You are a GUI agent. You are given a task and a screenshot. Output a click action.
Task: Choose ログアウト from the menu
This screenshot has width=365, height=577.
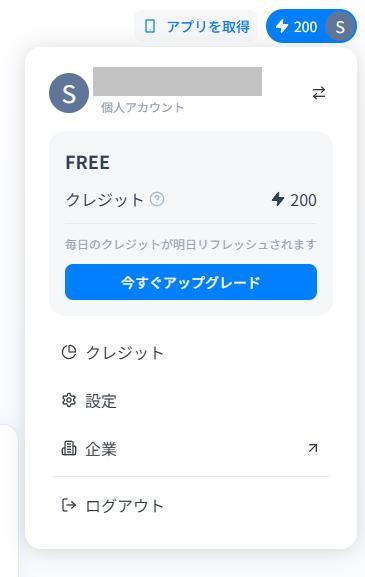191,506
